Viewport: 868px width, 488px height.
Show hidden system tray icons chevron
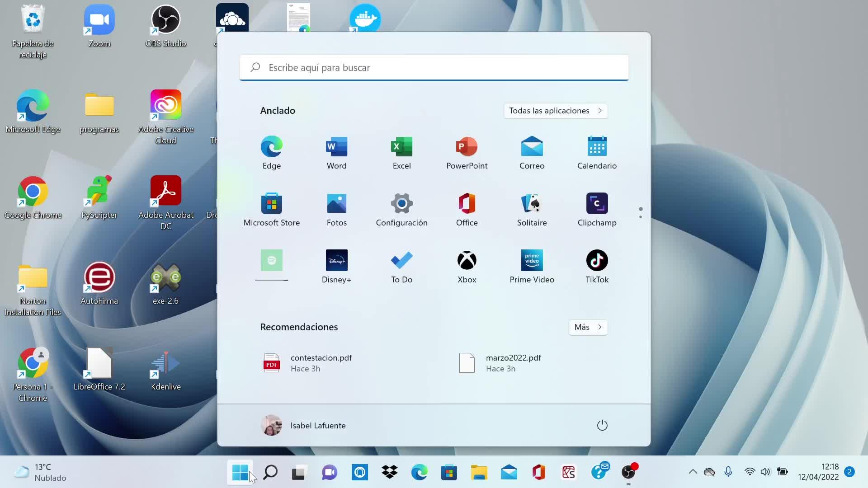[693, 472]
